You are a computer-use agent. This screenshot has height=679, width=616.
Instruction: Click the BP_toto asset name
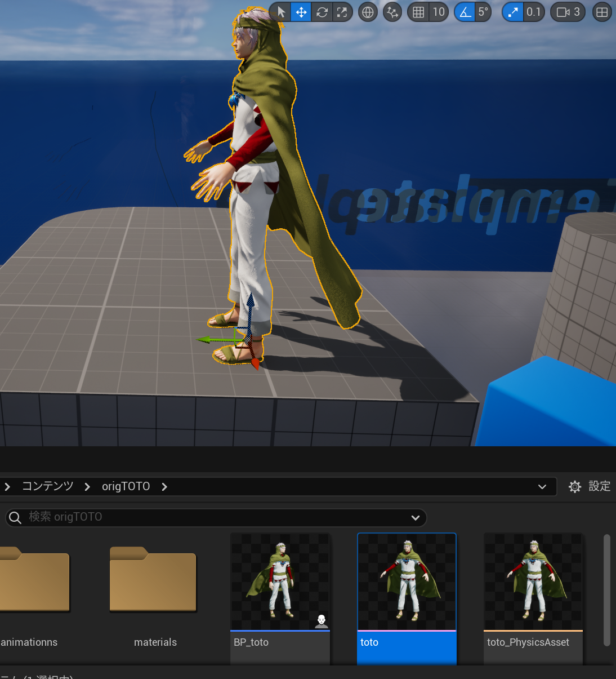251,642
